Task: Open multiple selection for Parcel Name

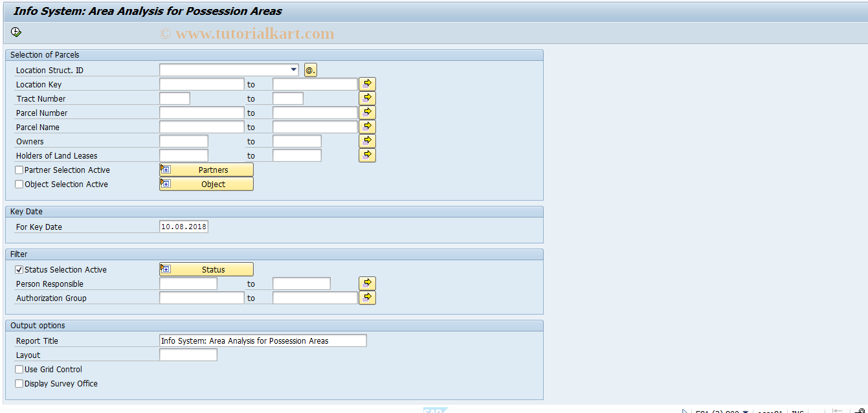Action: 368,127
